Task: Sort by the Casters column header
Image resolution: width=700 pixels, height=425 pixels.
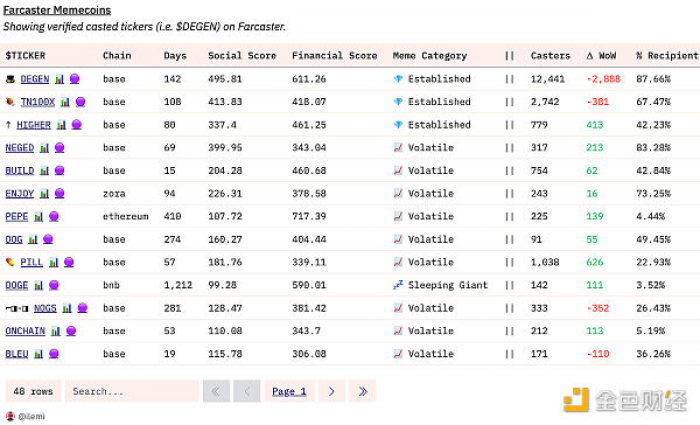Action: coord(550,56)
